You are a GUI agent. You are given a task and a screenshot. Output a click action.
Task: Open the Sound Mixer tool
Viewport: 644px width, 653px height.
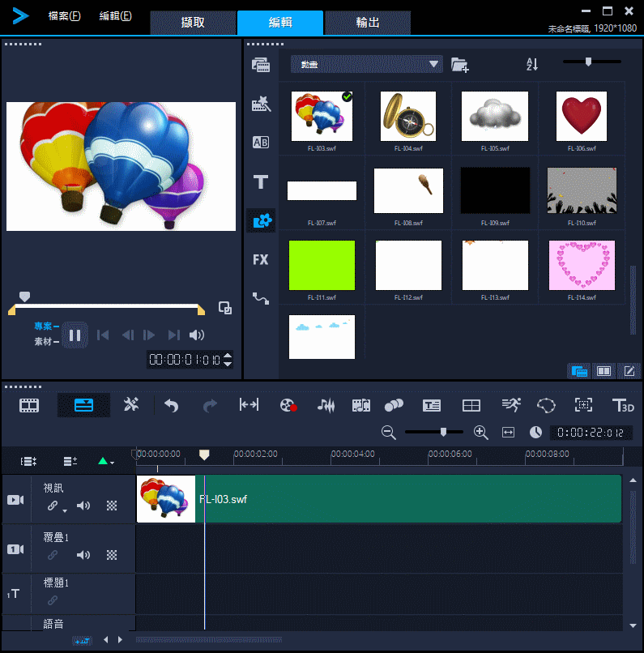click(x=326, y=405)
